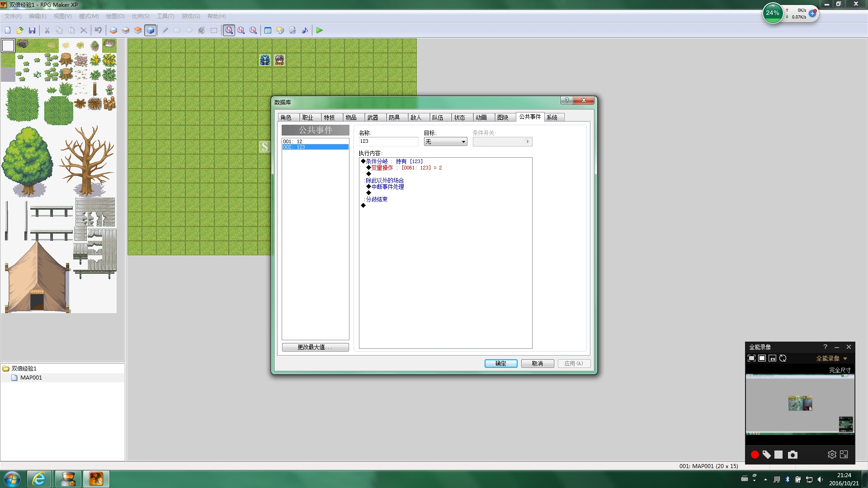The image size is (868, 488).
Task: Open the Script Editor toolbar icon
Action: pyautogui.click(x=292, y=30)
